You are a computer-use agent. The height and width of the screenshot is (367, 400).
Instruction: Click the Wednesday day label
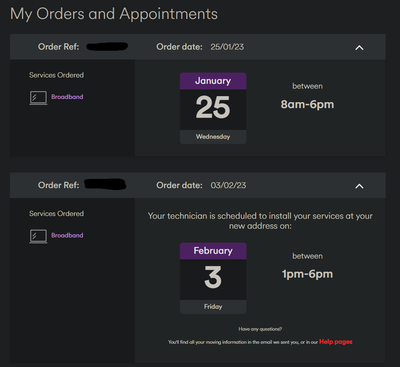213,137
